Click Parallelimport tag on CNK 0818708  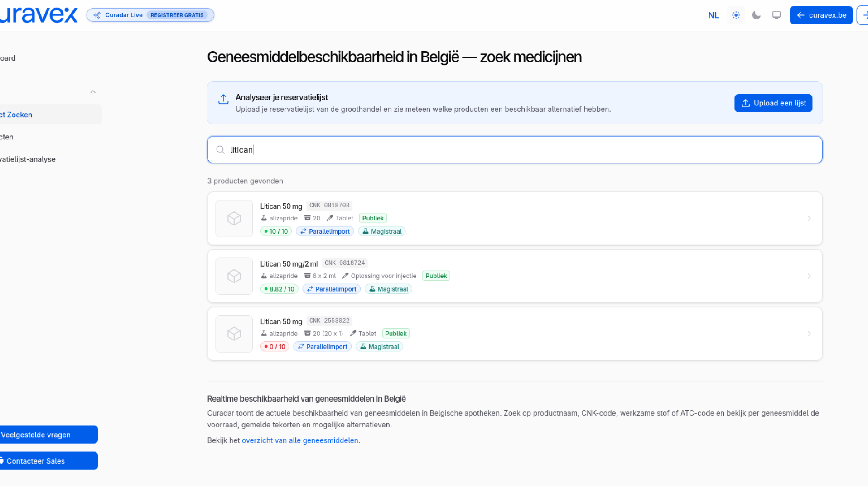click(325, 231)
